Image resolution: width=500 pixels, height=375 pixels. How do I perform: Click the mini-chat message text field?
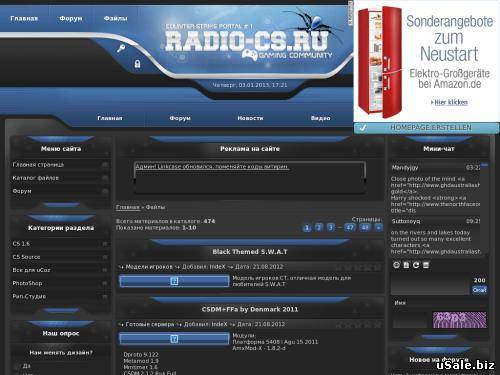tap(430, 284)
